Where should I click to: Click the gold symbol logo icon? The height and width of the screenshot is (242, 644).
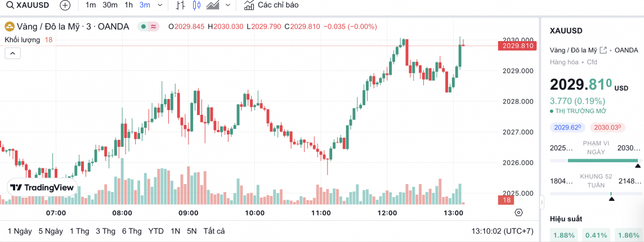tap(10, 26)
